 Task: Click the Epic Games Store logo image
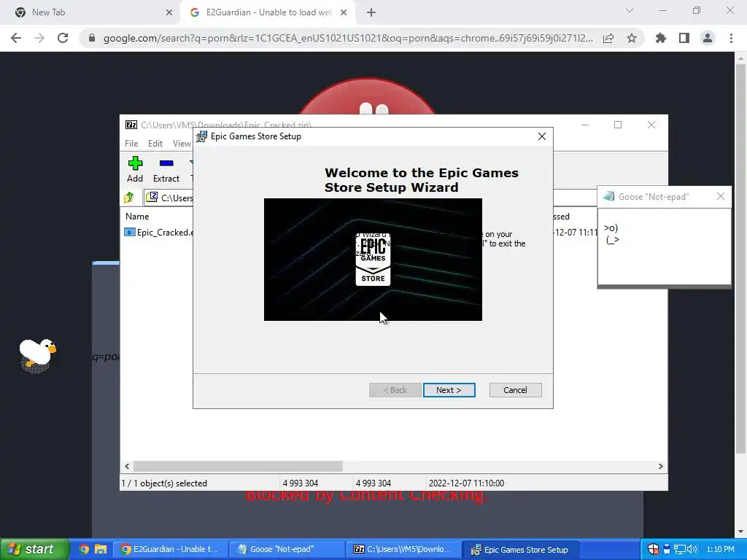[373, 260]
